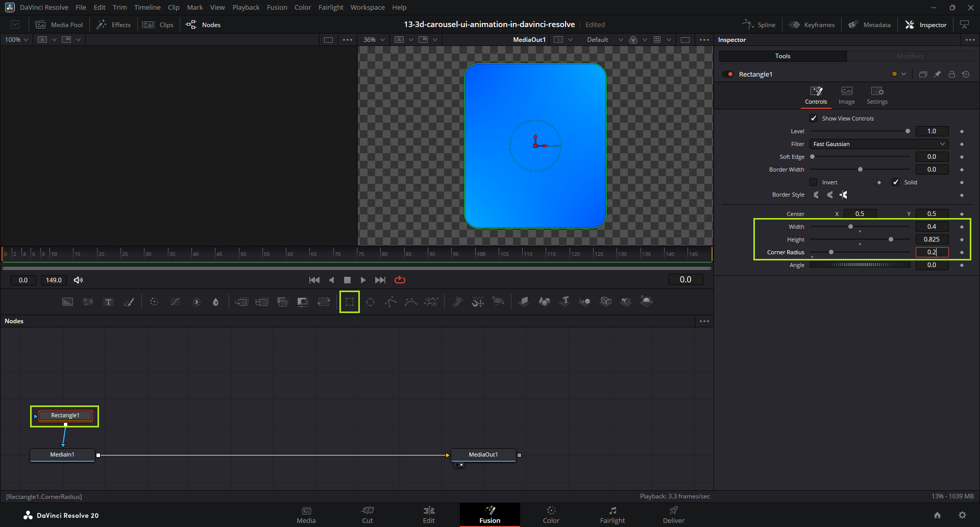Image resolution: width=980 pixels, height=527 pixels.
Task: Pin the Rectangle1 inspector controls
Action: coord(938,74)
